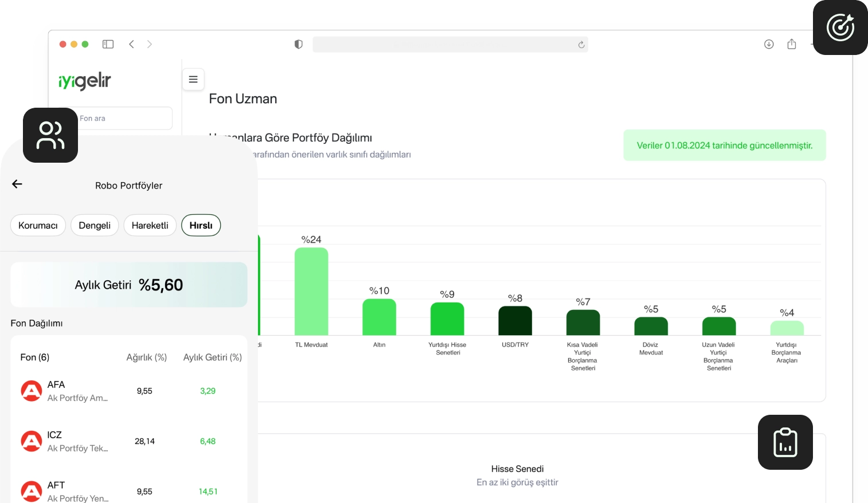Select the Korumacı portfolio tab

(x=38, y=225)
